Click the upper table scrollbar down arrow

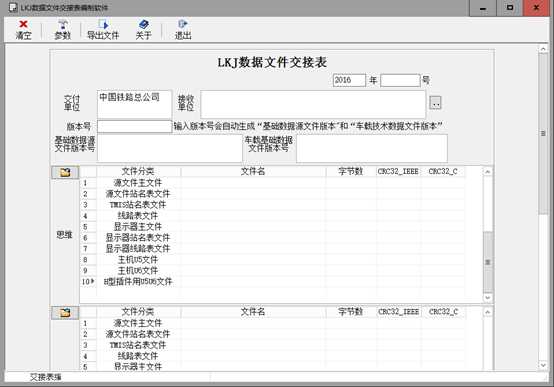[x=488, y=298]
